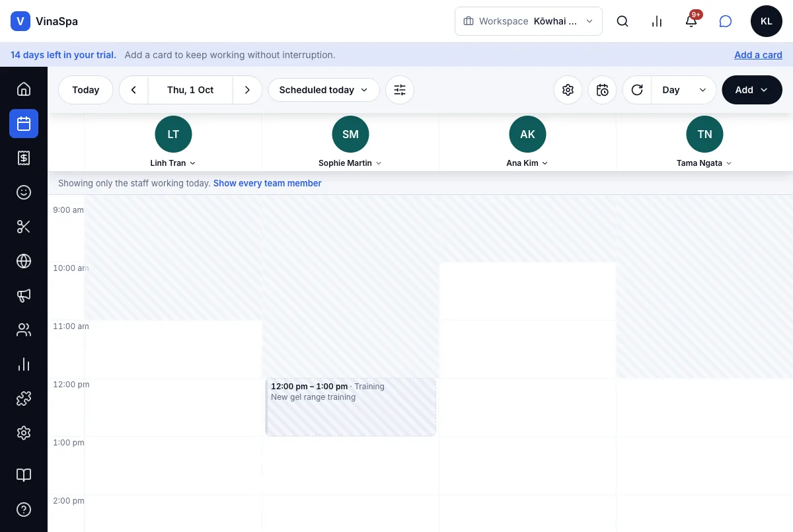Open the Scheduled today dropdown
The image size is (793, 532).
(x=324, y=90)
